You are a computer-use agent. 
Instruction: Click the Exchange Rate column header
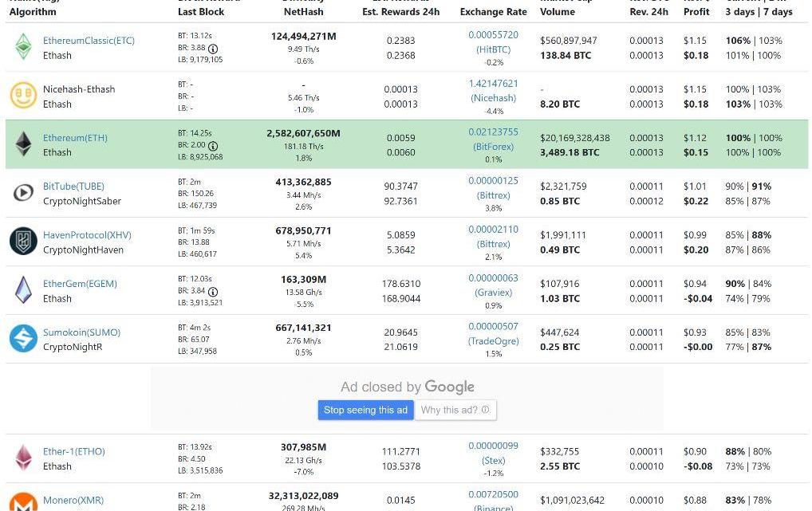pos(493,11)
